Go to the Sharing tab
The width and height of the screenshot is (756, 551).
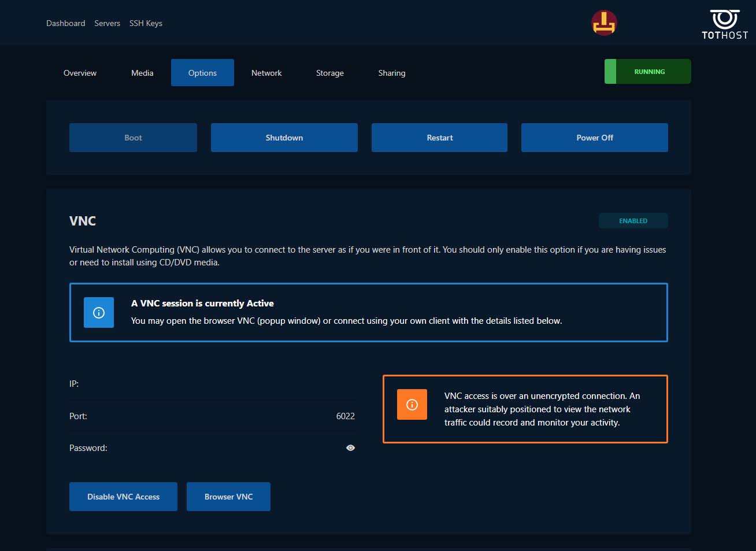click(x=391, y=73)
